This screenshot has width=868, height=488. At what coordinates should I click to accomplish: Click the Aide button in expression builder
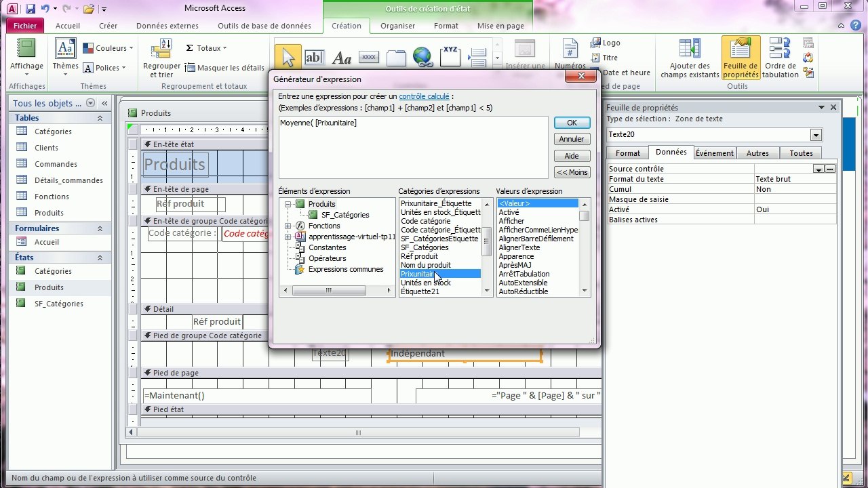tap(572, 156)
